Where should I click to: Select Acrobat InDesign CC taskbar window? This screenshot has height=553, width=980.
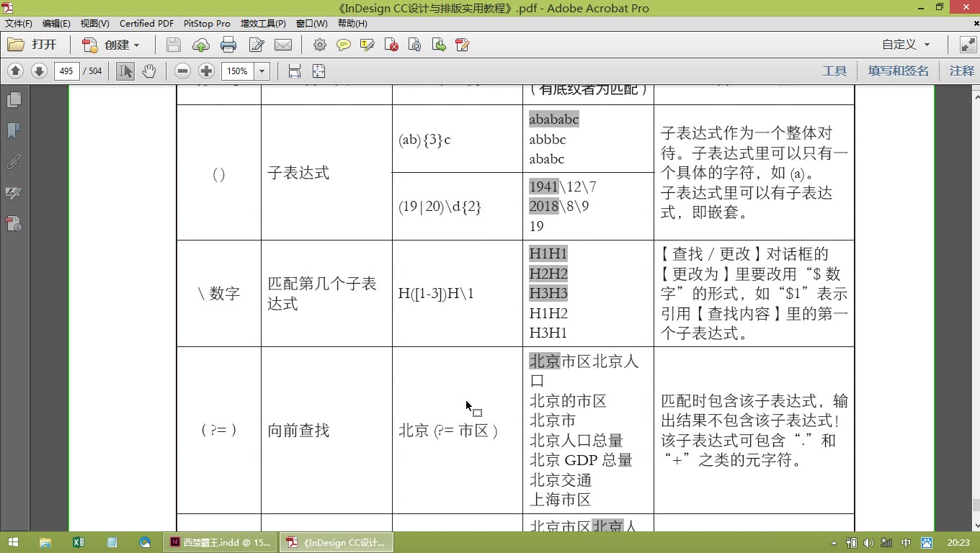[337, 542]
